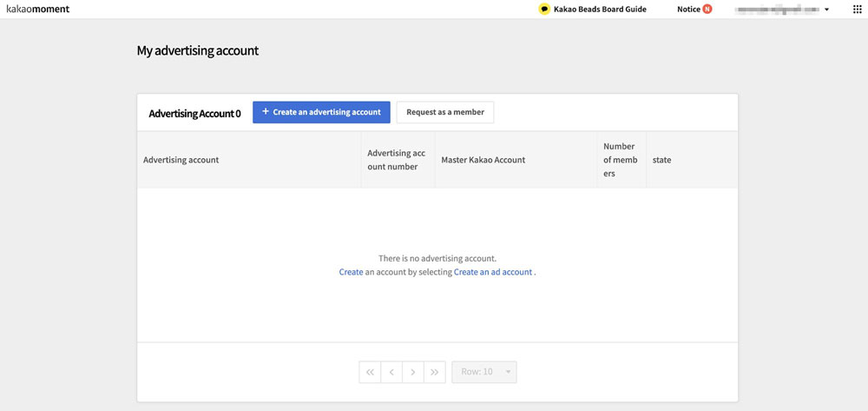Click the Number of members column header
868x411 pixels.
[x=620, y=160]
